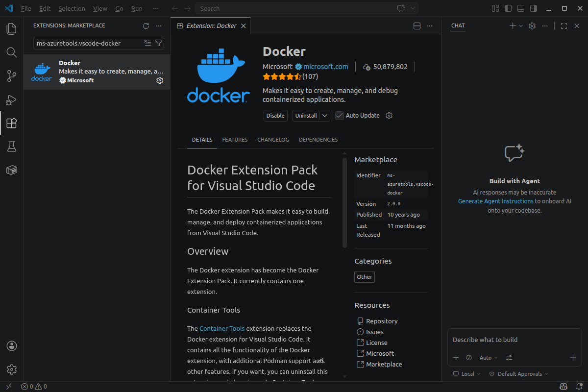Open the Testing flask view
The height and width of the screenshot is (392, 588).
(12, 147)
